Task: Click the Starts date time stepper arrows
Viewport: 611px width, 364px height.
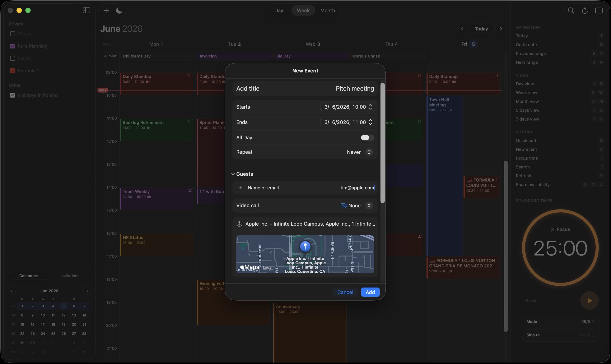Action: (x=371, y=107)
